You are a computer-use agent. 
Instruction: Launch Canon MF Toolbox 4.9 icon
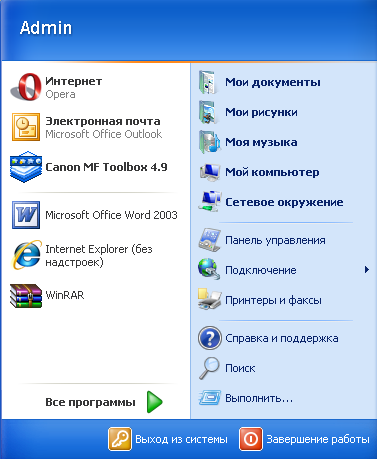[x=26, y=167]
